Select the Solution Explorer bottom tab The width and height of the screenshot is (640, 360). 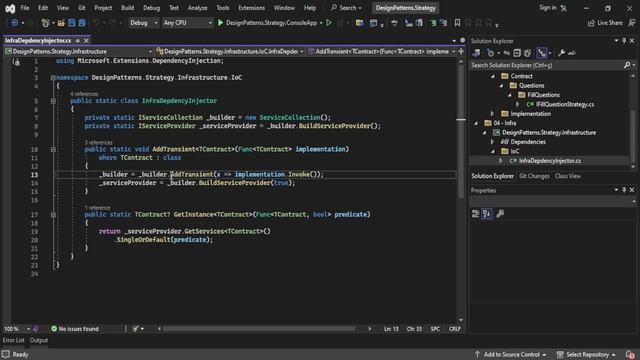pos(492,176)
